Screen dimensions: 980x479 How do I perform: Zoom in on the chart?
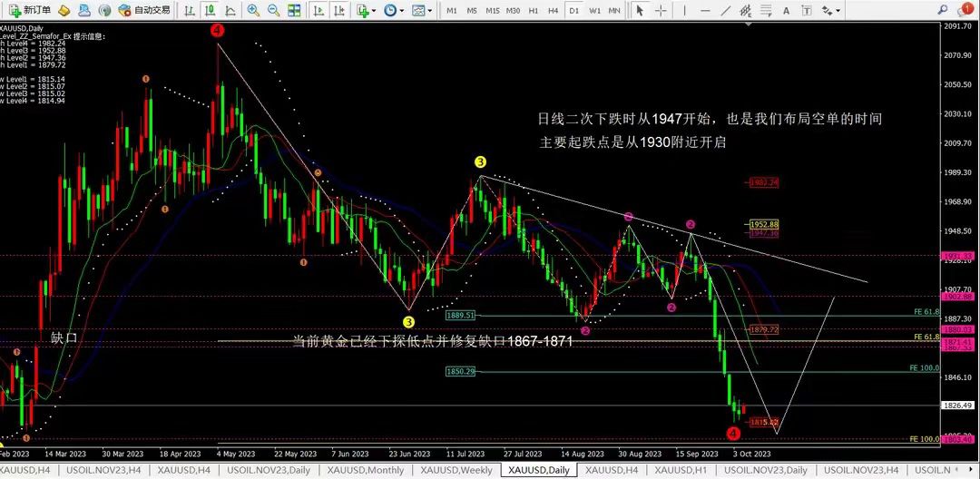(x=253, y=11)
